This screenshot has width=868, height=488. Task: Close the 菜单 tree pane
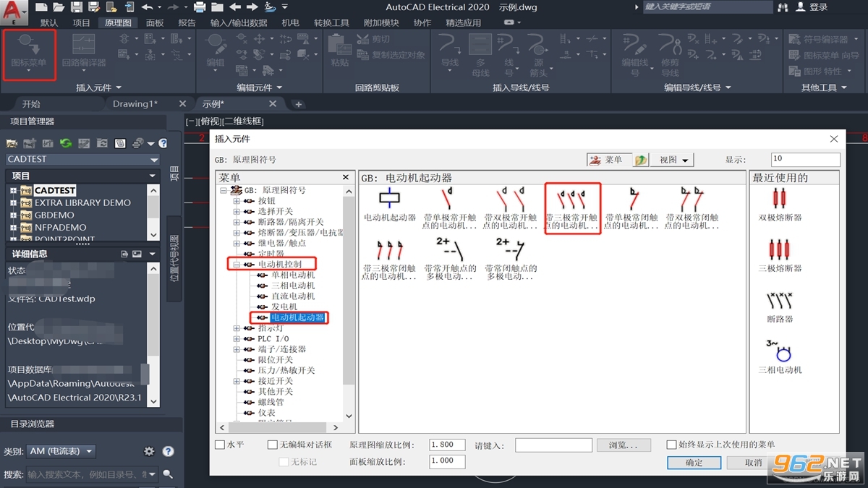click(x=346, y=177)
